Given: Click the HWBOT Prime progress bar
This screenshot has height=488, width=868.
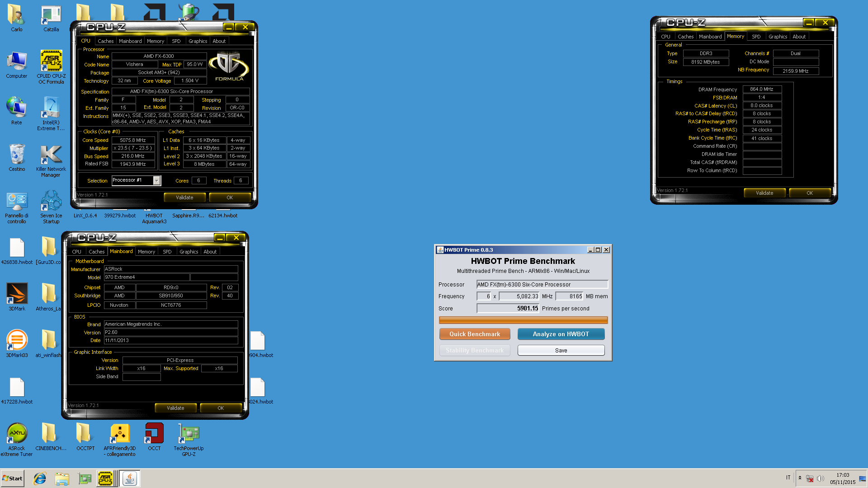Looking at the screenshot, I should 523,320.
